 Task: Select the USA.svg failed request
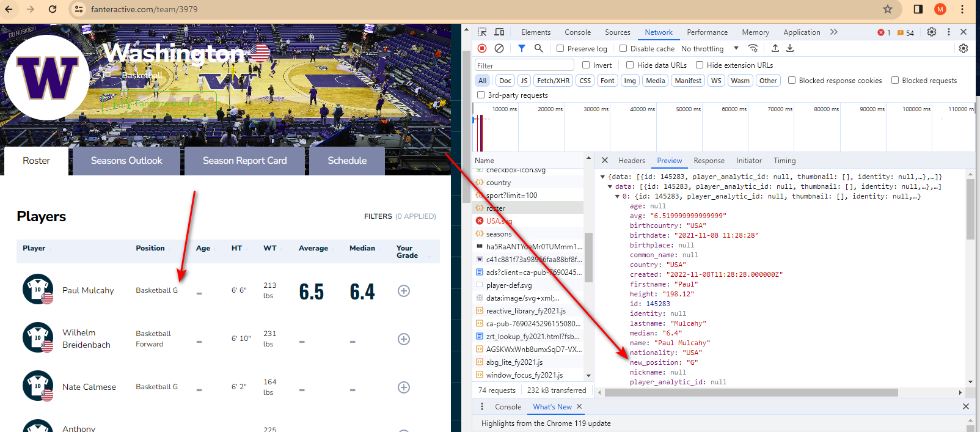[528, 221]
